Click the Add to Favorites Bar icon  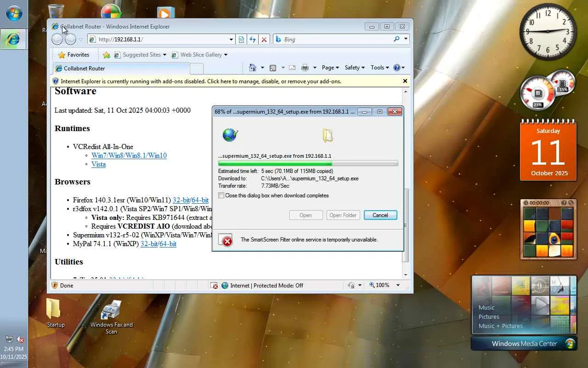click(x=107, y=55)
